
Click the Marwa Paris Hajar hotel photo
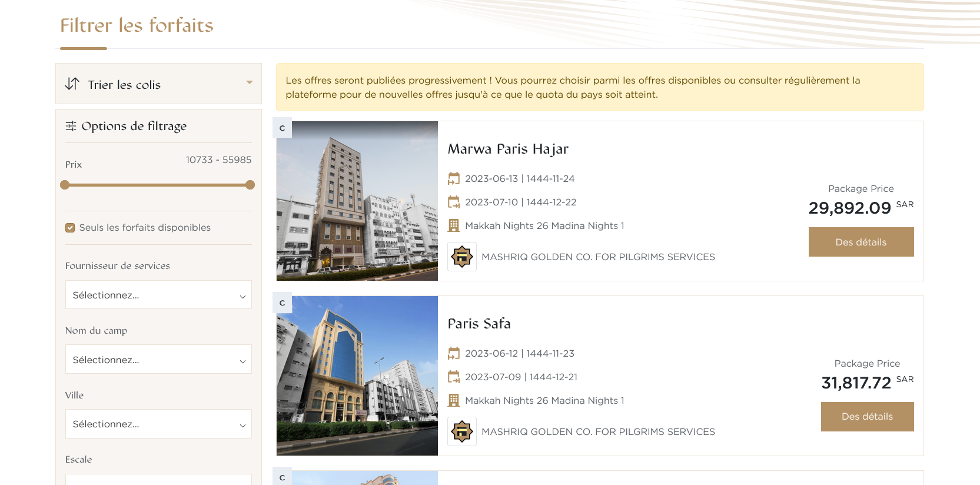(x=357, y=201)
